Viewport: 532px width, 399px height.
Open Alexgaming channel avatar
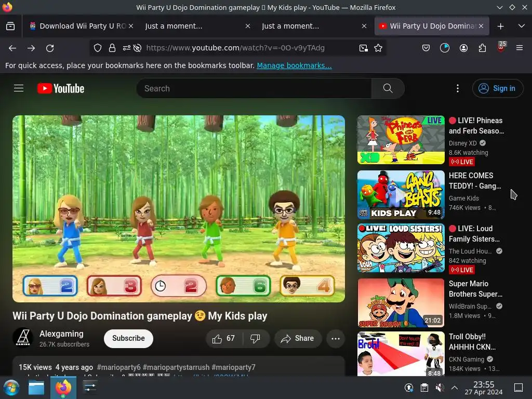(x=23, y=338)
